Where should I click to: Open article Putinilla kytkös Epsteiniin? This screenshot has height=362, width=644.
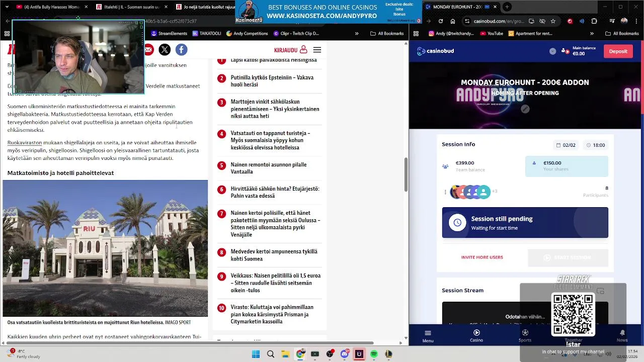(x=272, y=81)
